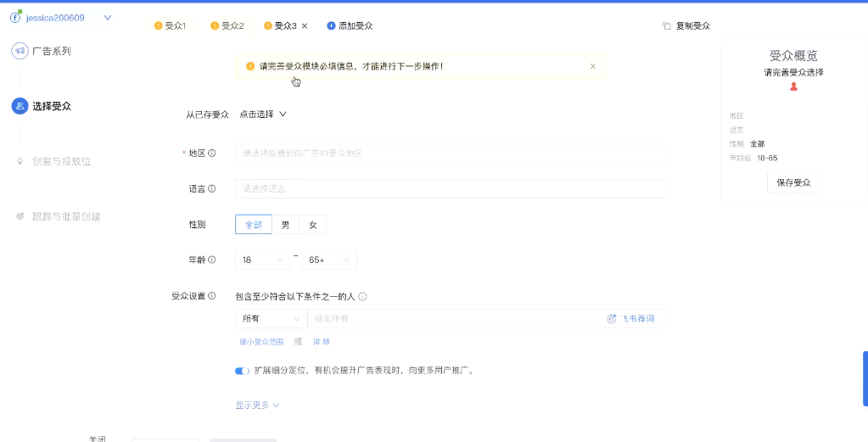The image size is (868, 442).
Task: Click the blue audience icon beside 选择受众
Action: point(20,106)
